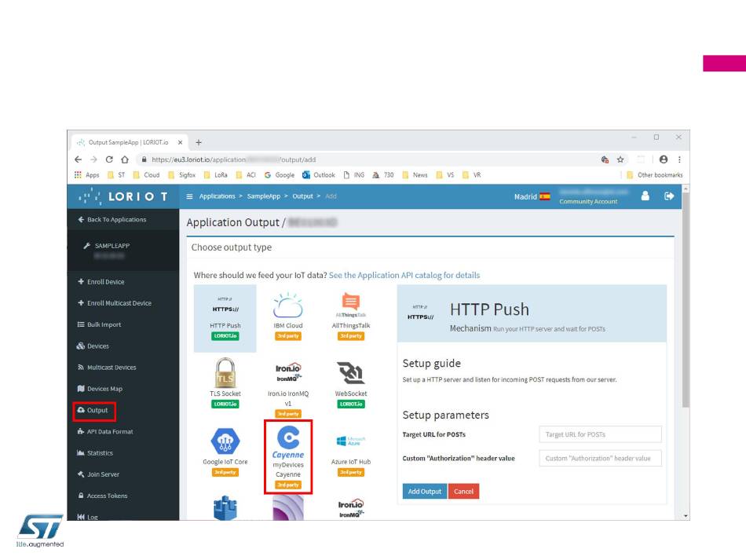This screenshot has height=560, width=746.
Task: Go back using browser back arrow
Action: pyautogui.click(x=78, y=159)
